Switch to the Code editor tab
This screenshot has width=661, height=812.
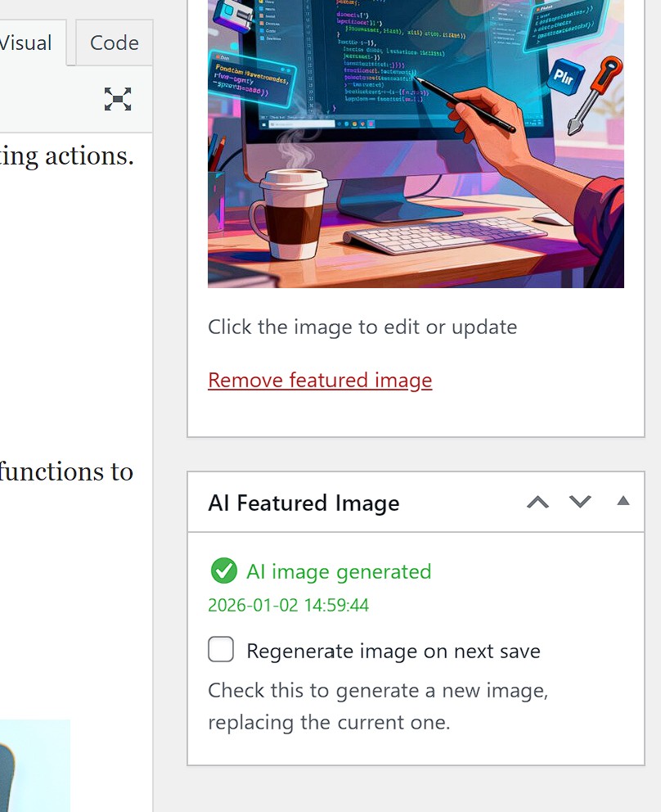114,43
